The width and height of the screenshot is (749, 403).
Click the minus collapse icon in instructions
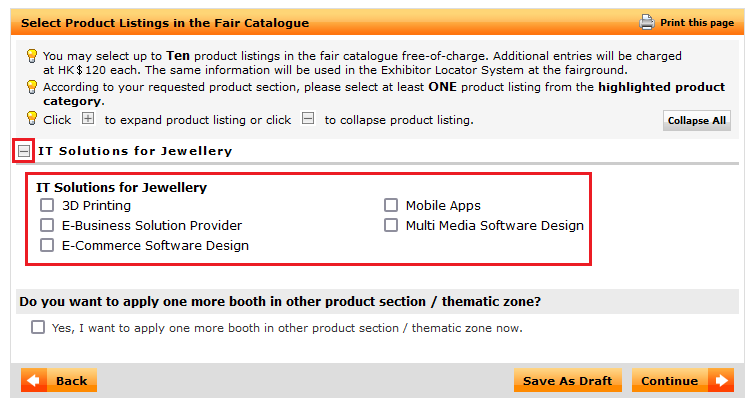pyautogui.click(x=308, y=118)
